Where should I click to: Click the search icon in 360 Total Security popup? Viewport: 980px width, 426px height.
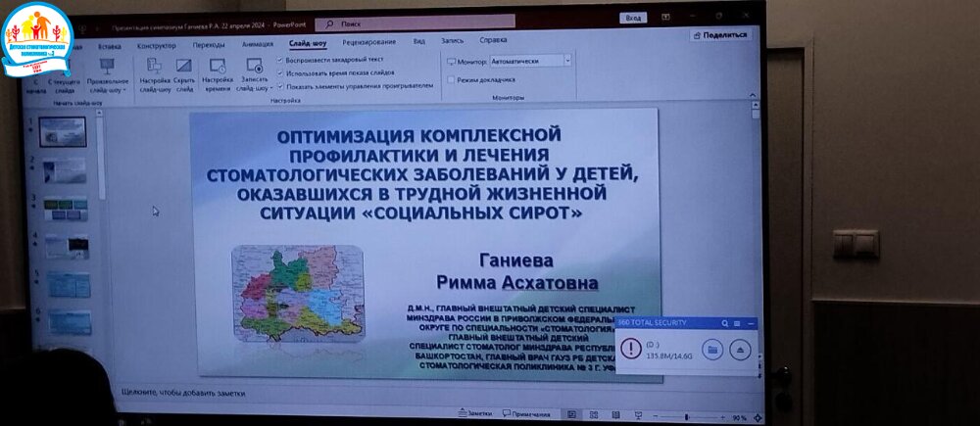click(x=724, y=323)
